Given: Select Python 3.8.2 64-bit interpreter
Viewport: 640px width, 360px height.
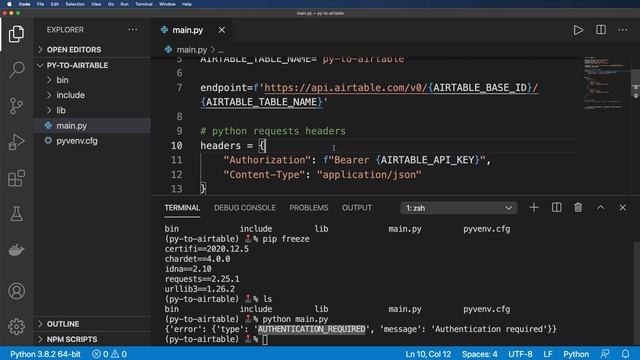Looking at the screenshot, I should pyautogui.click(x=45, y=354).
